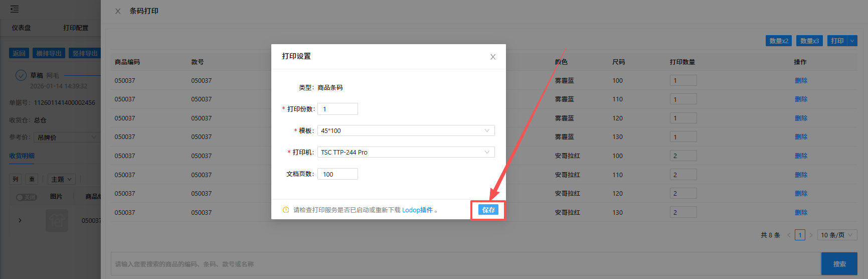The width and height of the screenshot is (868, 279).
Task: Open the 主题 dropdown
Action: pos(62,179)
